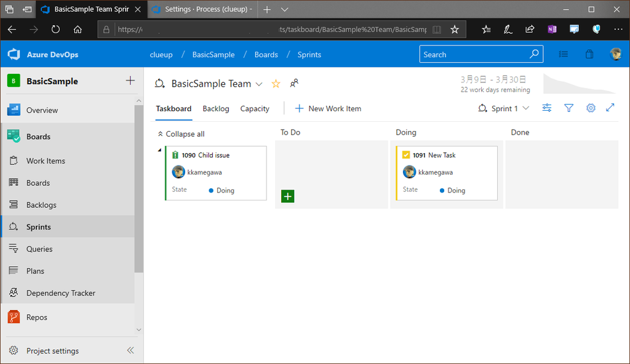
Task: Toggle favorite star for BasicSample Team
Action: click(276, 84)
